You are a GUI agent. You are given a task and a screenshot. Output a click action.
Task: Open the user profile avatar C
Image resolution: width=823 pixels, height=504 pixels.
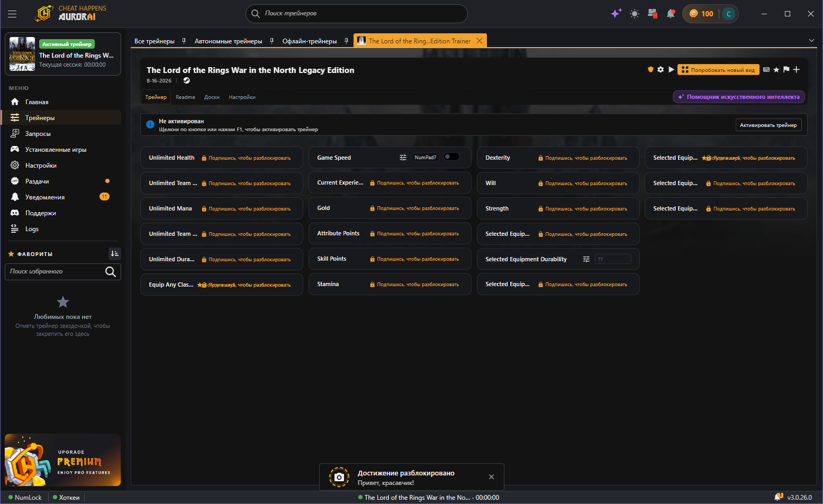pyautogui.click(x=729, y=14)
